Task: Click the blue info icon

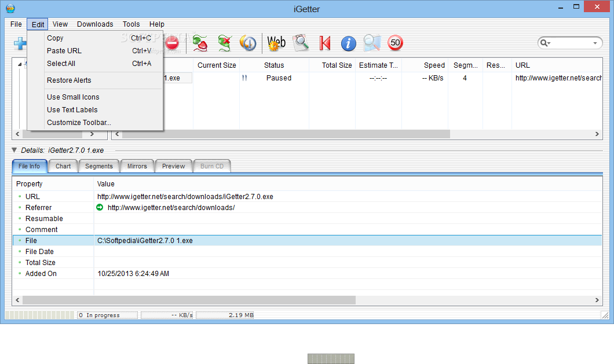Action: click(349, 43)
